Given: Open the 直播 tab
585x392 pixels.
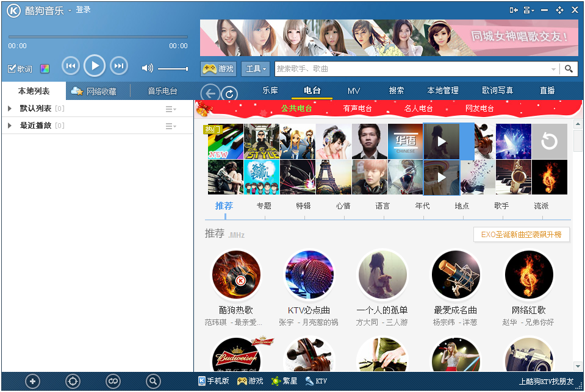Looking at the screenshot, I should tap(547, 90).
